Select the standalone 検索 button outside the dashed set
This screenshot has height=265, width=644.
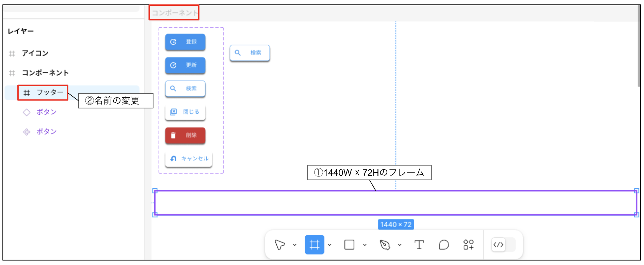pyautogui.click(x=250, y=53)
